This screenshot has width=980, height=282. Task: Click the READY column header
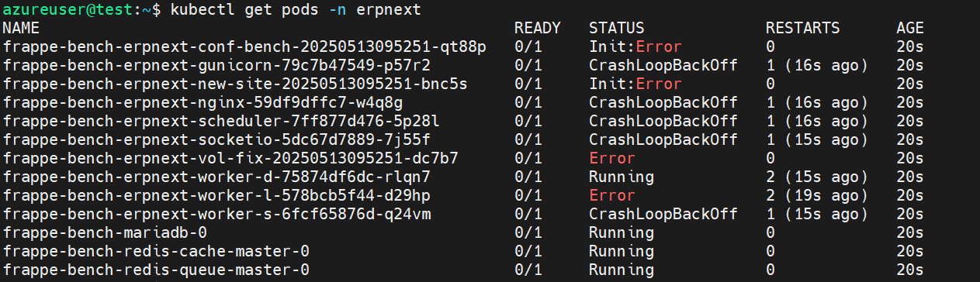538,28
